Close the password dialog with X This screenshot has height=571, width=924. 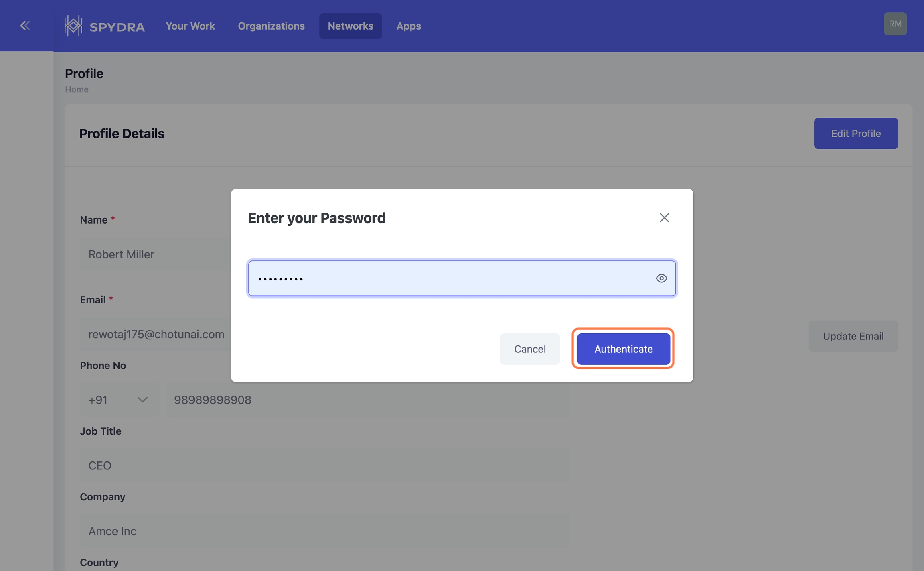[664, 218]
